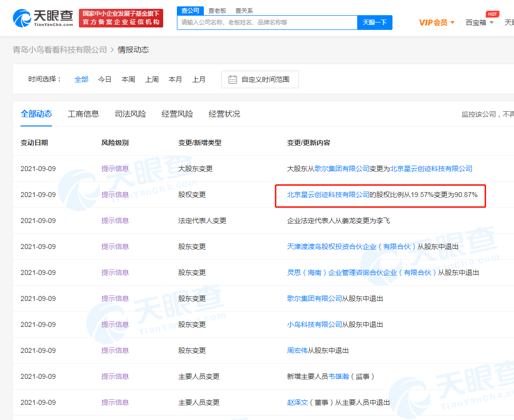Switch to the 工商信息 tab
The height and width of the screenshot is (420, 514).
tap(83, 114)
